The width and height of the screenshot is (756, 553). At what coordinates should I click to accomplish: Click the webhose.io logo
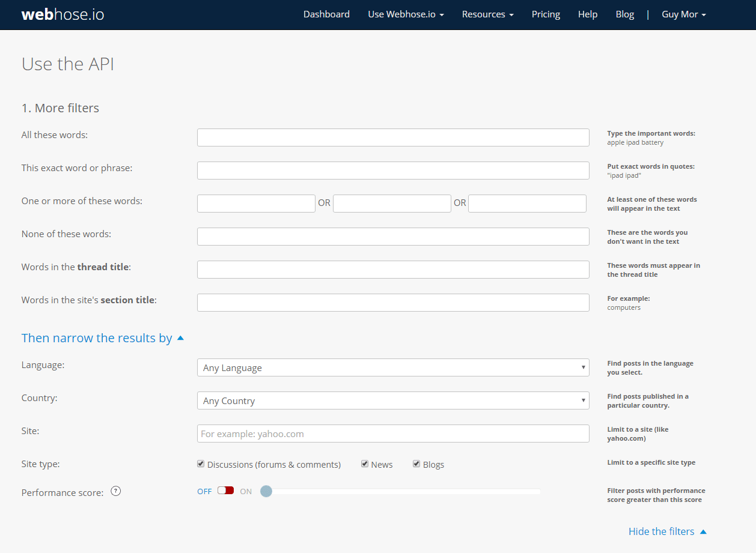coord(62,14)
